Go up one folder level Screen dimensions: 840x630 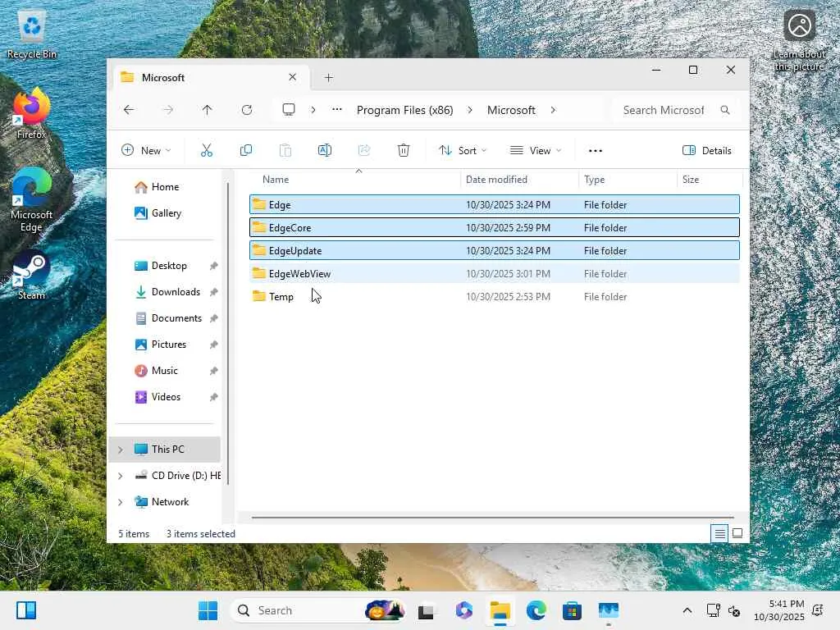(208, 110)
